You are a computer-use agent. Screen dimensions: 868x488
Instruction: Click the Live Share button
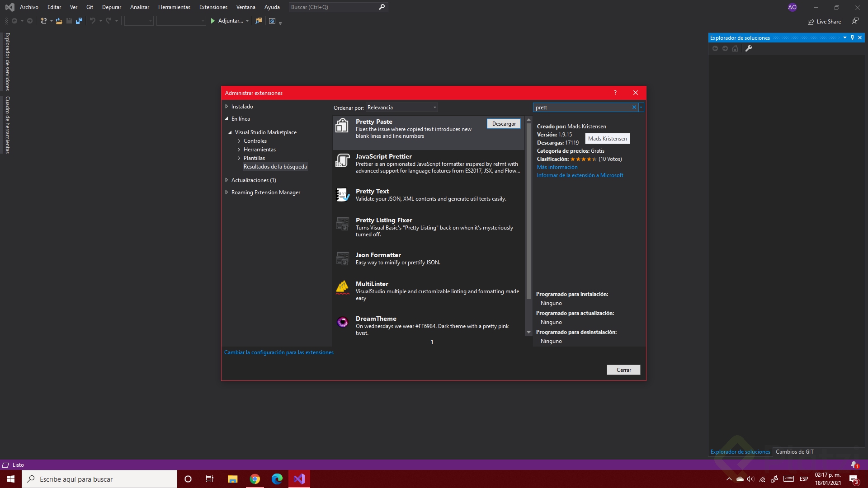pyautogui.click(x=824, y=21)
